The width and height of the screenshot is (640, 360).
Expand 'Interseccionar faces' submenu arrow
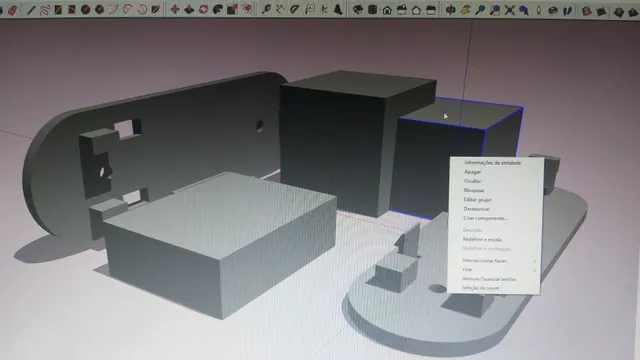(534, 261)
